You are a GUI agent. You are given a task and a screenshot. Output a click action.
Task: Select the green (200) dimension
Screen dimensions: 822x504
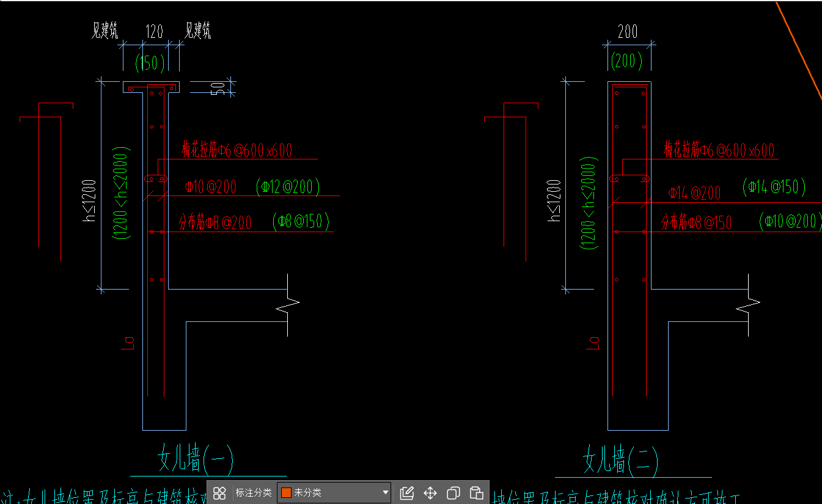click(627, 62)
